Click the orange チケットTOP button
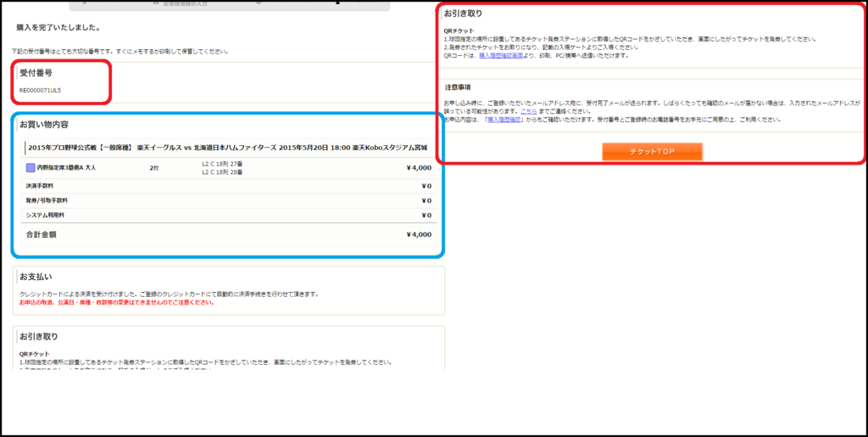 [652, 151]
